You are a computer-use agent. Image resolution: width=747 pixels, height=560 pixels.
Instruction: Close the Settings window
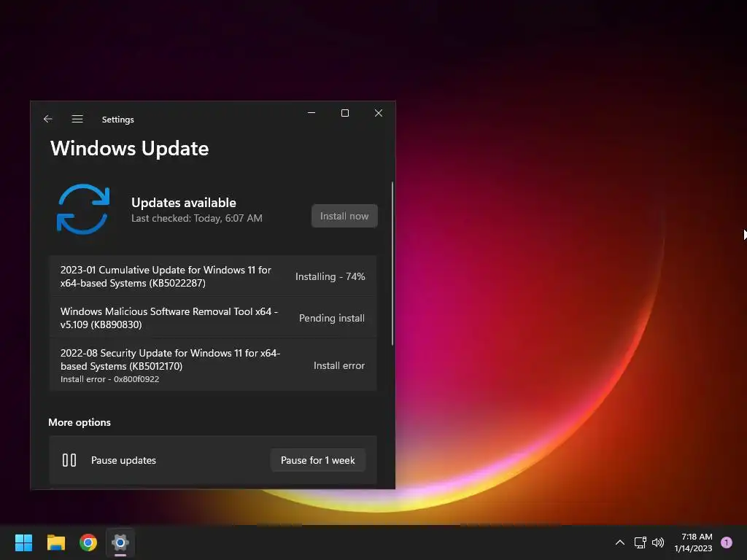(379, 113)
